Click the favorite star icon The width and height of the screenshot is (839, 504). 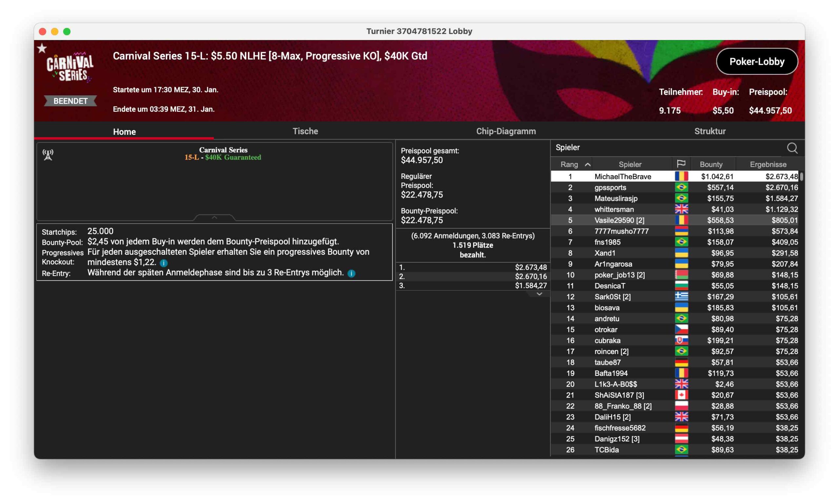42,48
